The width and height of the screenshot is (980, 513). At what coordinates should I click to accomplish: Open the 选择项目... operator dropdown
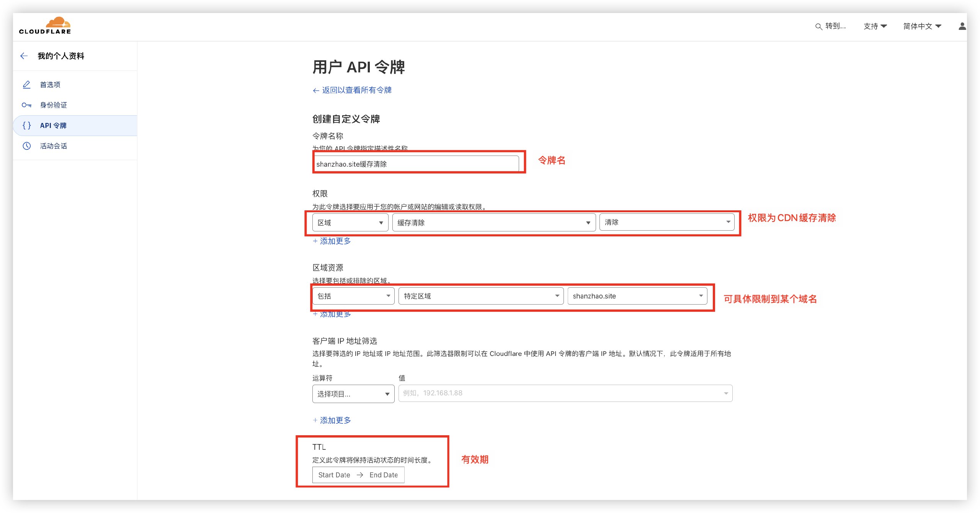click(353, 394)
